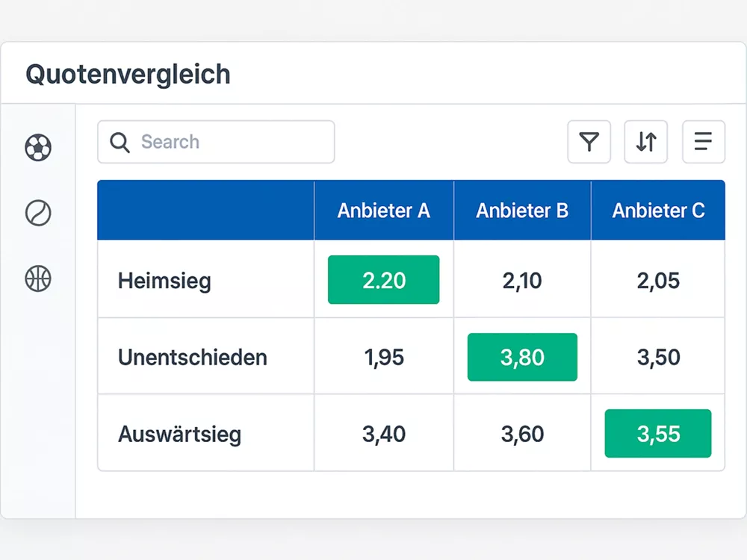Select the highlighted 2.20 Heimsieg odds
This screenshot has width=747, height=560.
(383, 280)
